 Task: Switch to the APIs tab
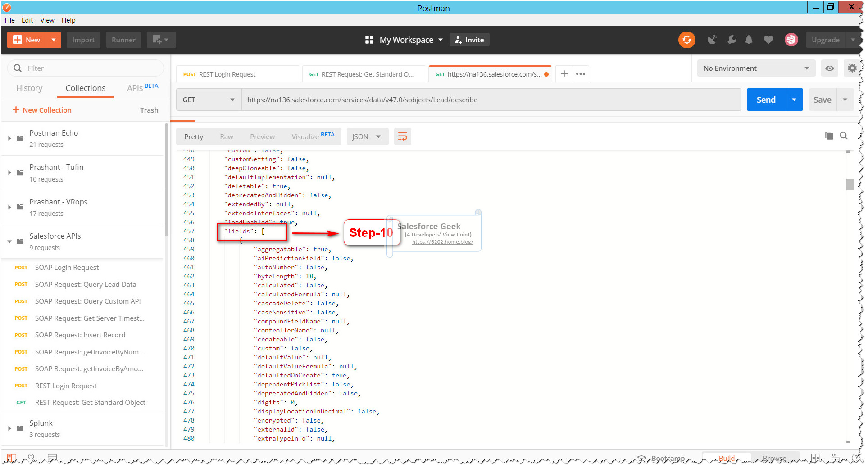tap(142, 88)
